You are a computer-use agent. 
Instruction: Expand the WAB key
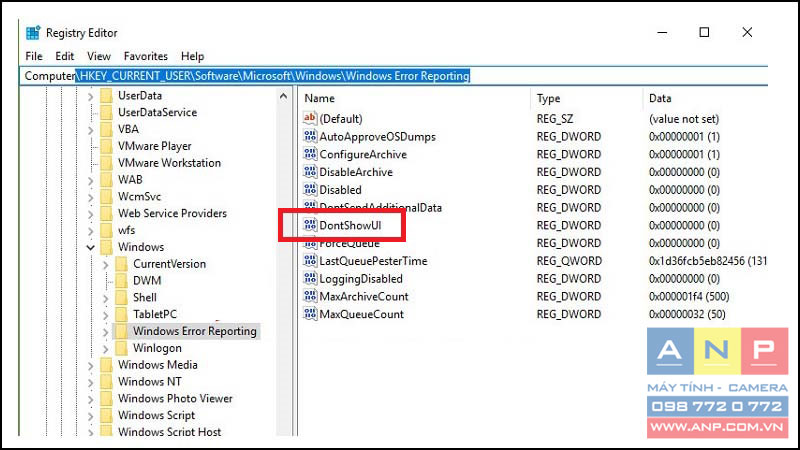[x=90, y=180]
